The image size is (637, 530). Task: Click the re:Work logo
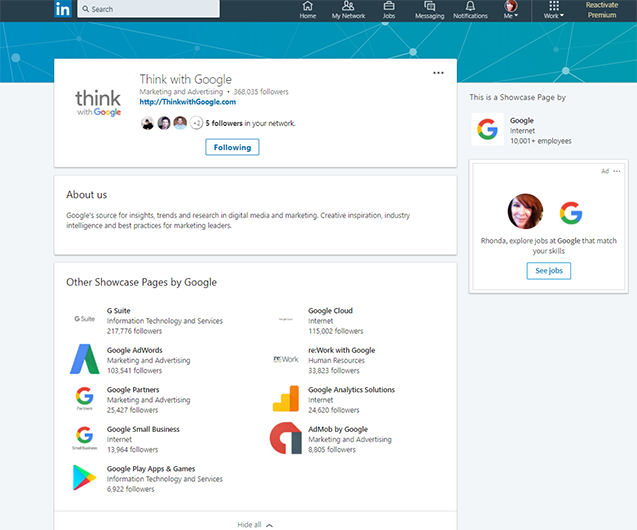tap(286, 359)
